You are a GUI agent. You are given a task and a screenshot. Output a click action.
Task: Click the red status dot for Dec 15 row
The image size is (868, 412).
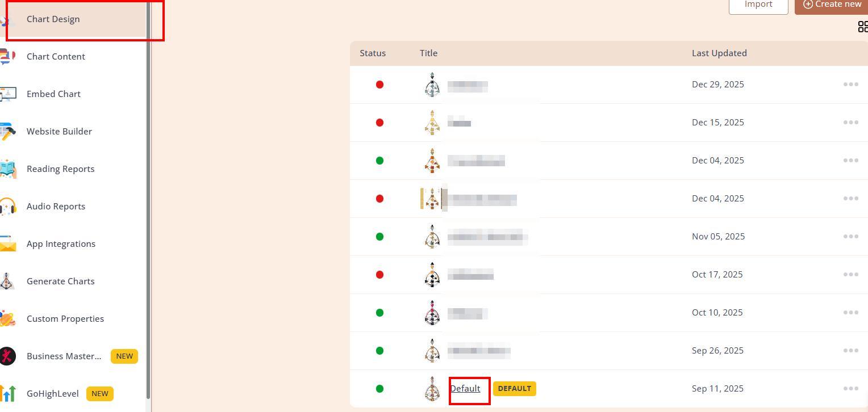pyautogui.click(x=379, y=123)
